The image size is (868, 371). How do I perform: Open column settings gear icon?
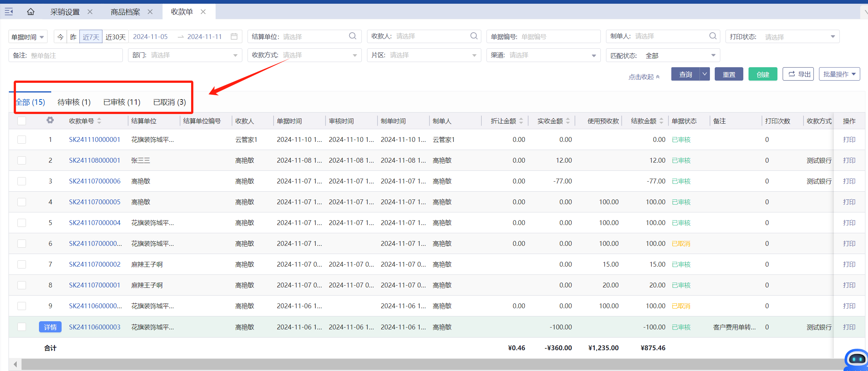[50, 120]
